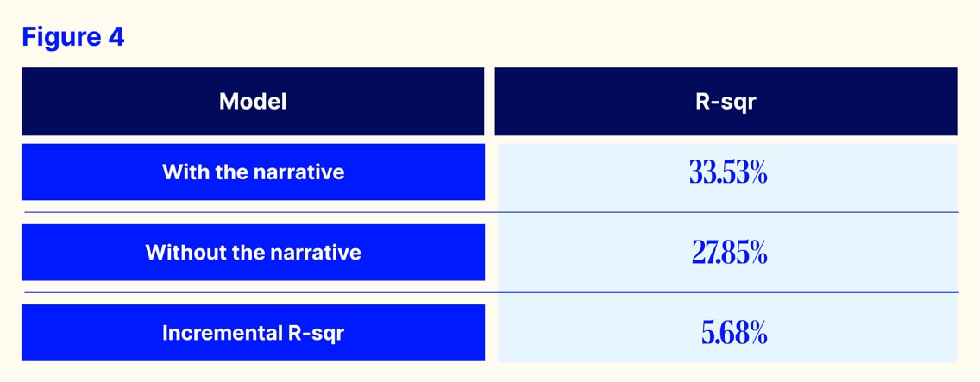The width and height of the screenshot is (980, 382).
Task: Click divider line below With the narrative row
Action: pyautogui.click(x=490, y=212)
